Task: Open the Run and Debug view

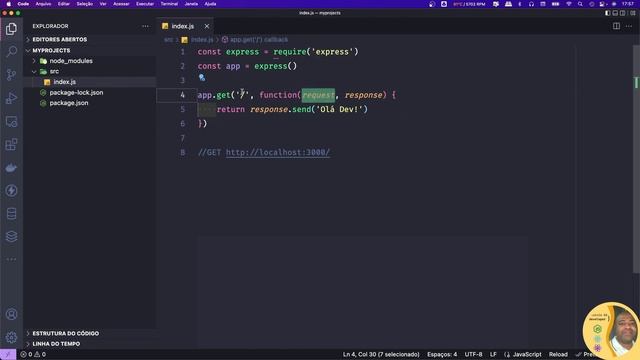Action: click(11, 98)
